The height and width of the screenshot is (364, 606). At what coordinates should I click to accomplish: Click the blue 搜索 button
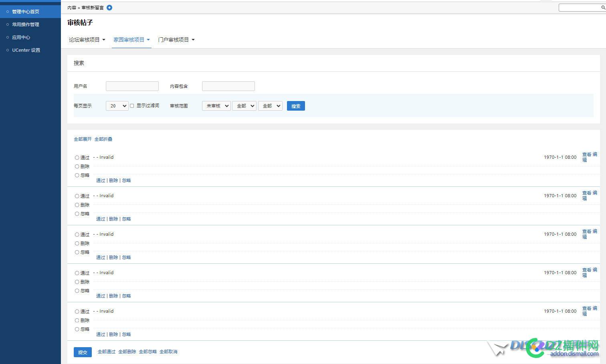296,106
